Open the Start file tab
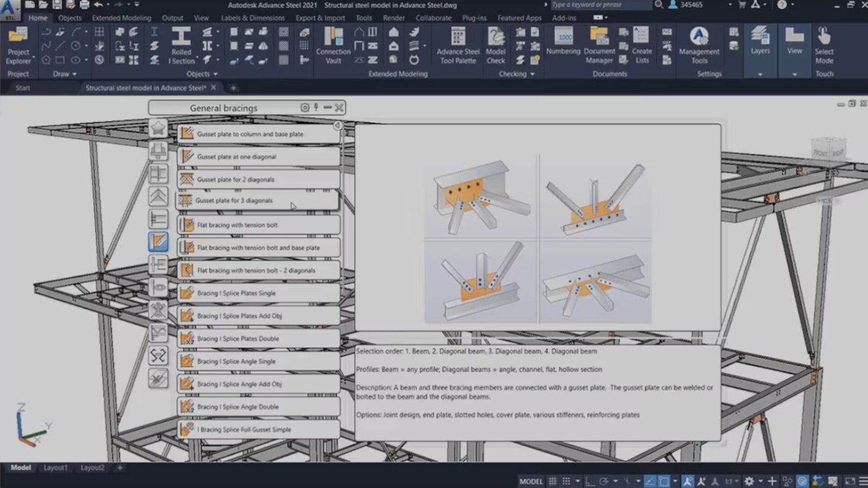Screen dimensions: 868x488 point(23,88)
